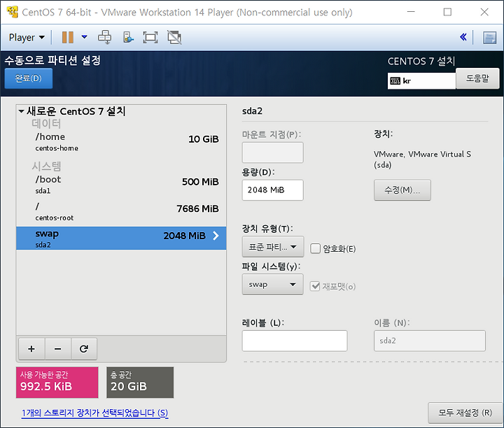Click the 완료(D) done button
Image resolution: width=504 pixels, height=428 pixels.
click(28, 78)
